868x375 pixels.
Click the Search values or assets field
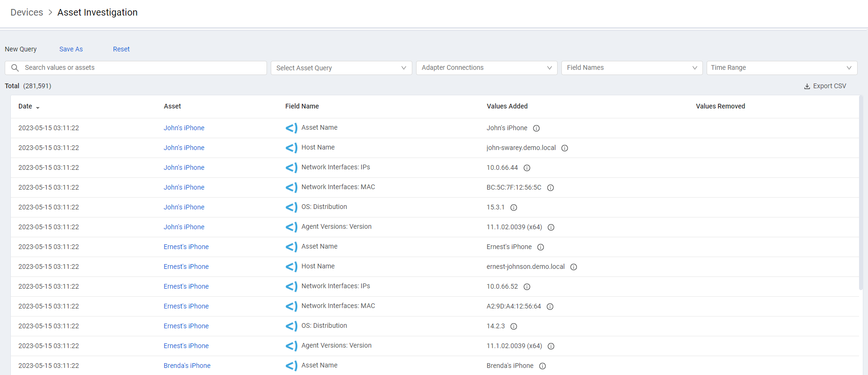tap(136, 68)
